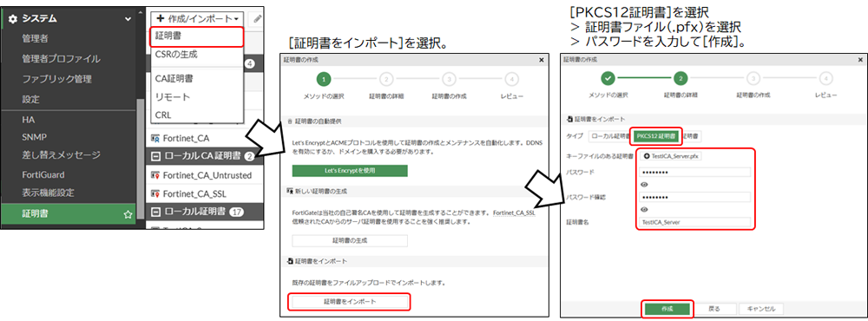Select the ローカル証明書 type option
The height and width of the screenshot is (321, 868).
(x=610, y=135)
